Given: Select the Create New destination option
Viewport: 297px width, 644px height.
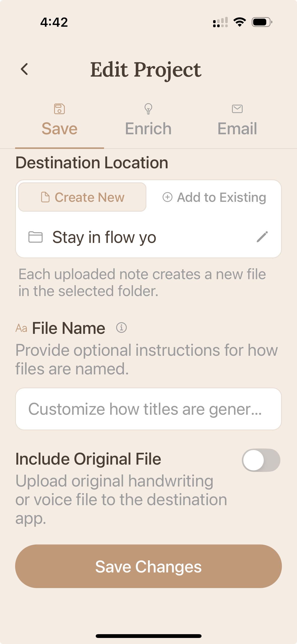Looking at the screenshot, I should point(82,197).
